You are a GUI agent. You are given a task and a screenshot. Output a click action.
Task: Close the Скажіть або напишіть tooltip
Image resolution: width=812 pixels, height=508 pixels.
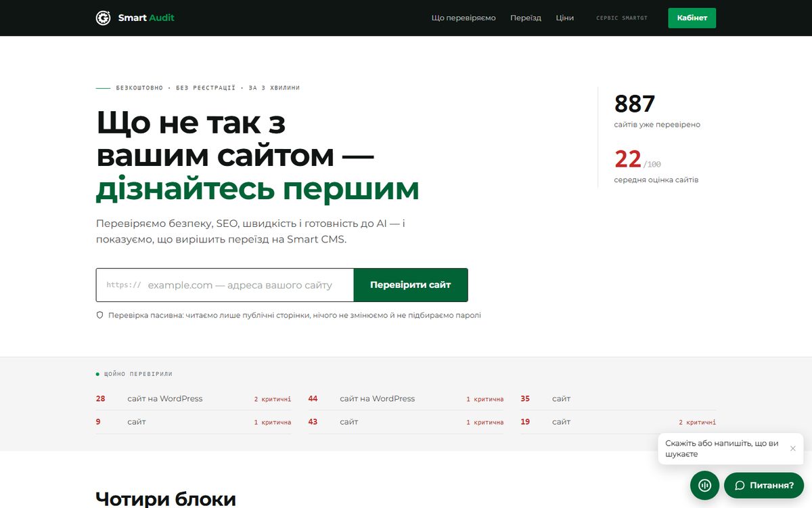tap(792, 448)
